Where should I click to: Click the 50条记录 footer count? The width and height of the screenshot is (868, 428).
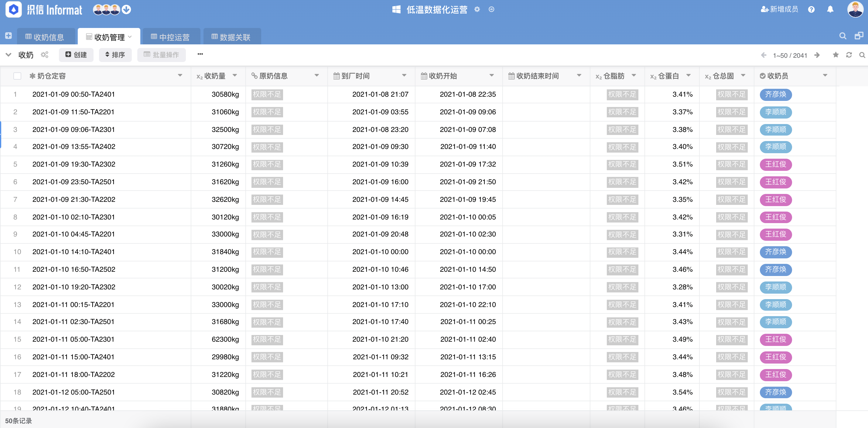19,421
